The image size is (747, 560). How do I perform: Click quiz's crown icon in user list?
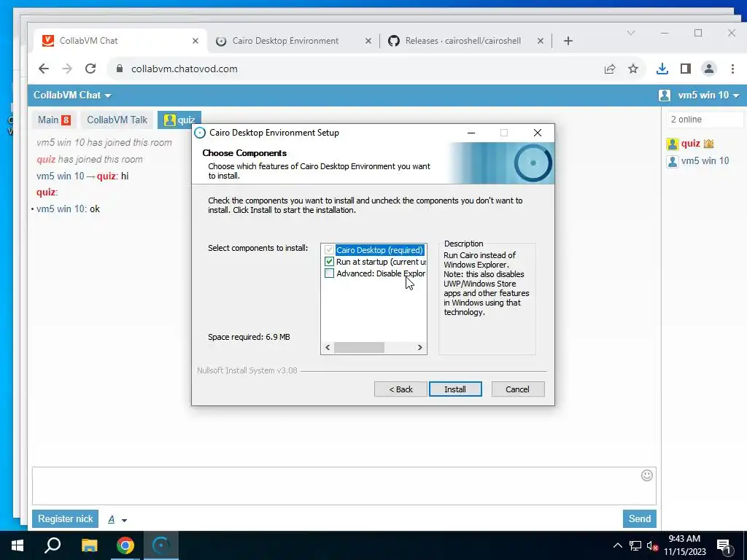coord(708,144)
